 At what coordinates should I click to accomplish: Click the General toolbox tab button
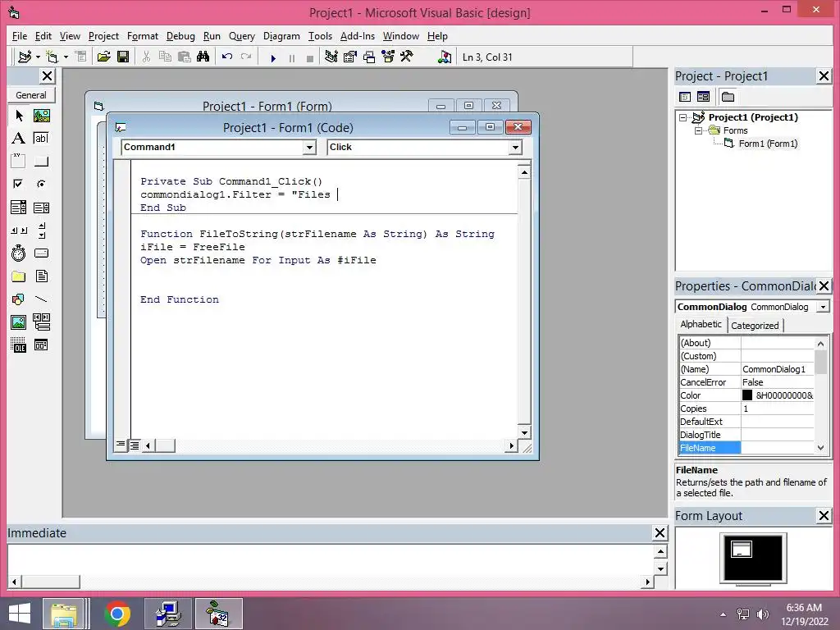coord(31,95)
